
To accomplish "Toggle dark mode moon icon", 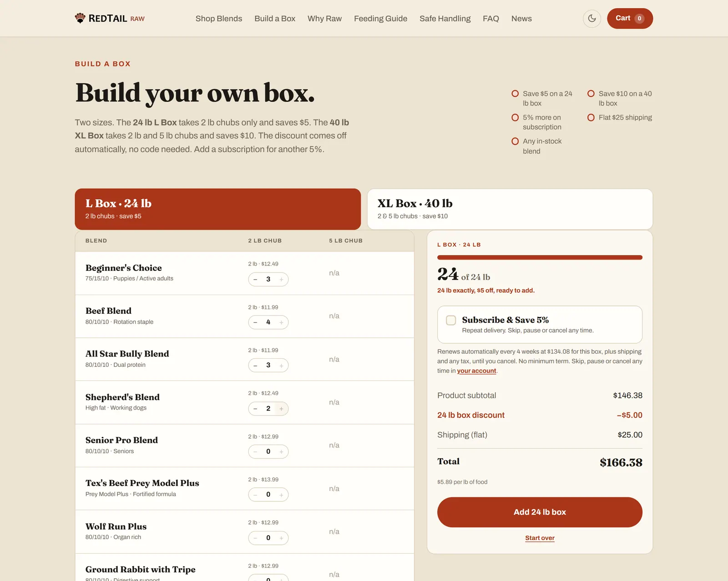I will tap(592, 19).
